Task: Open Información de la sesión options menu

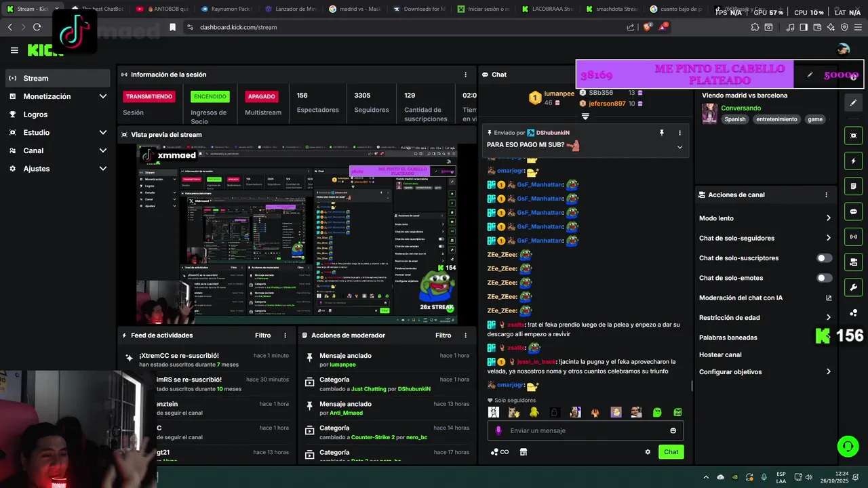Action: click(465, 75)
